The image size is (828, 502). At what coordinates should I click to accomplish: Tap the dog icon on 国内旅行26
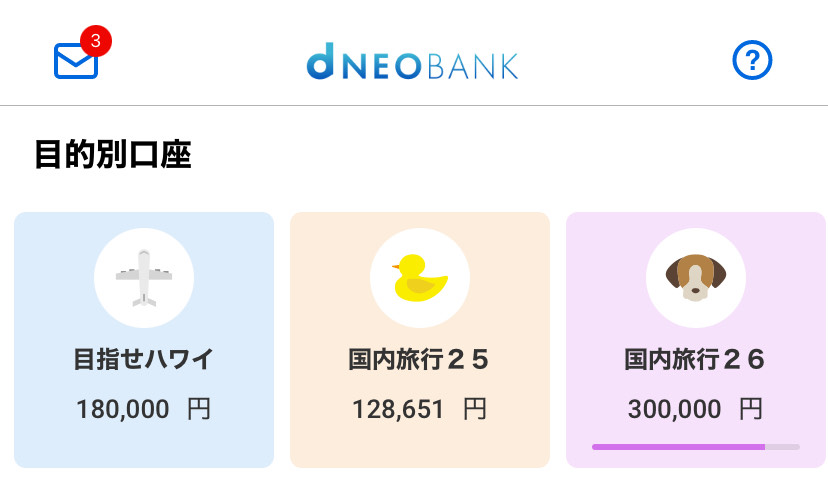(x=696, y=278)
